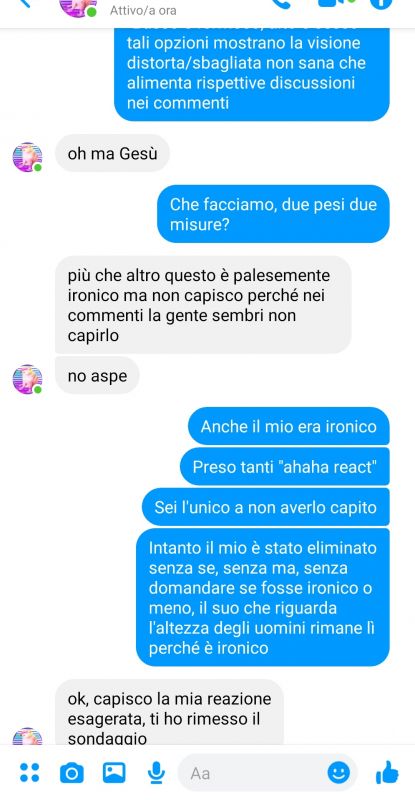
Task: Select the "Anche il mio era ironico" message
Action: [x=288, y=426]
